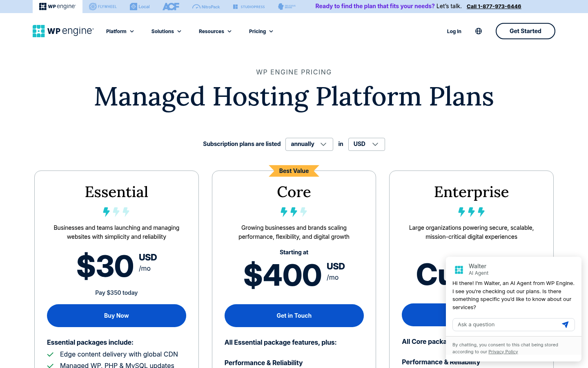588x368 pixels.
Task: Click the Enterprise plan heading
Action: (472, 192)
